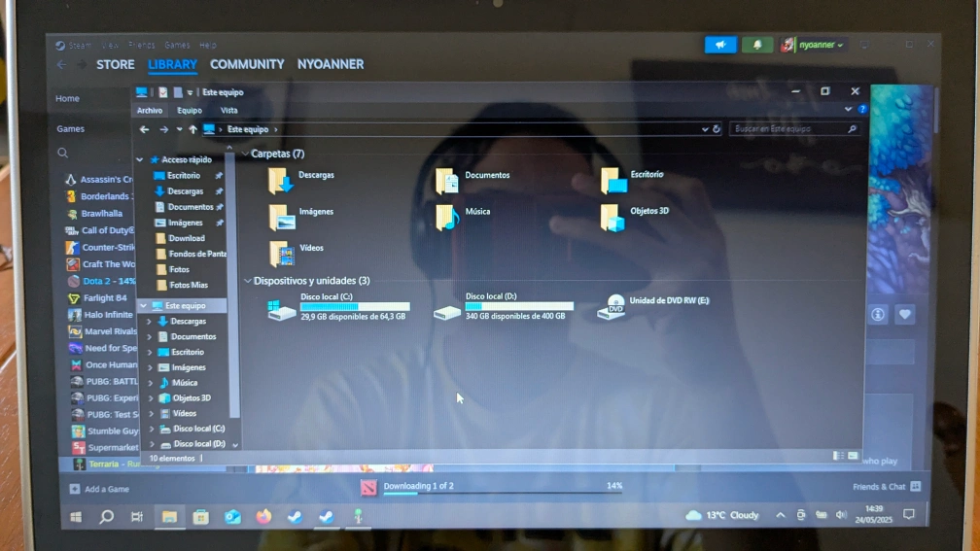This screenshot has width=980, height=551.
Task: Click Steam announcements megaphone button
Action: coord(720,45)
